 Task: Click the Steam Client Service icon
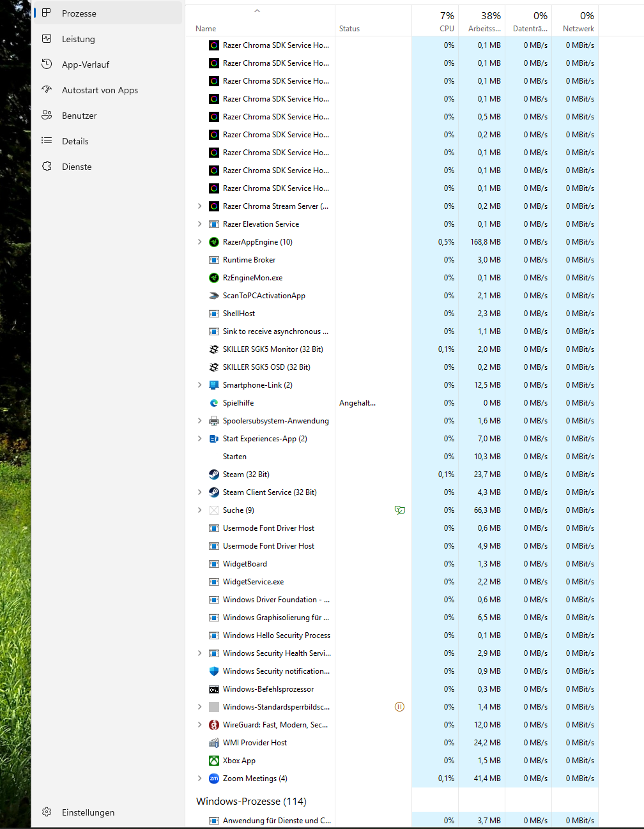(214, 492)
